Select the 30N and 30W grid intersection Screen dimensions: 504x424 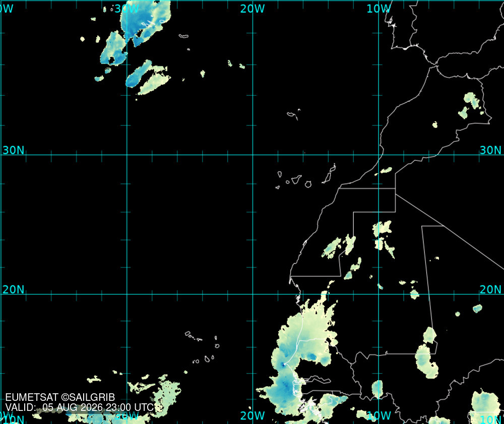pyautogui.click(x=127, y=155)
